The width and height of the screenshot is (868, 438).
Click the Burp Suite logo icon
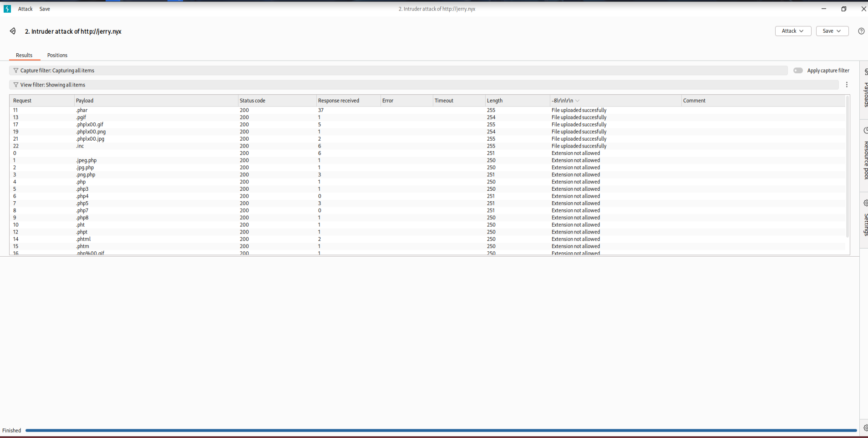pos(7,9)
